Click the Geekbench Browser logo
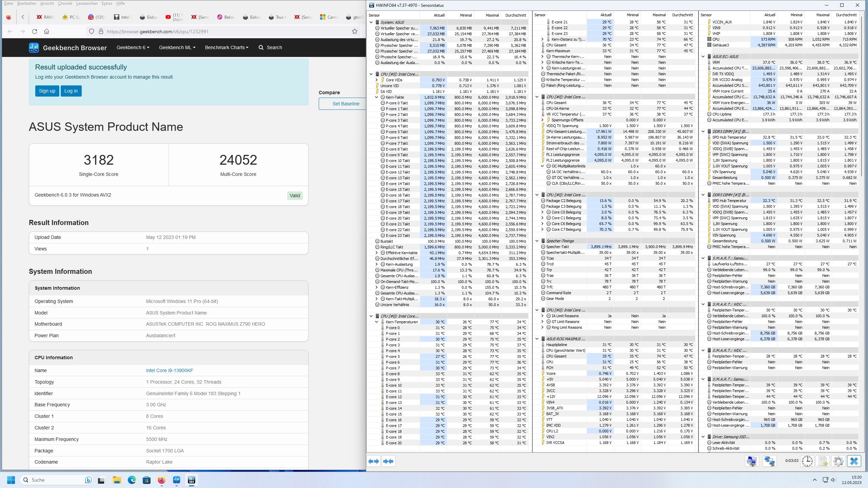 (x=34, y=48)
